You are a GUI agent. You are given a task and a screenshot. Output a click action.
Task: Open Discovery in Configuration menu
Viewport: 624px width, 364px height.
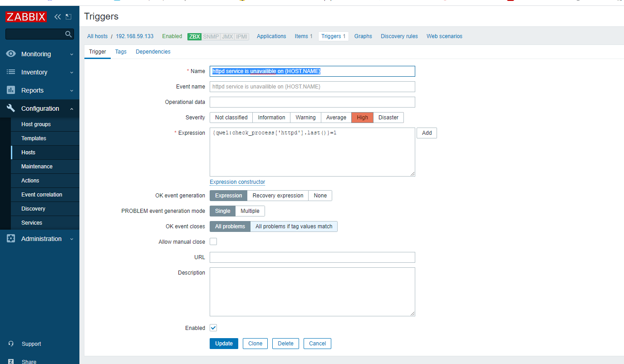pos(45,209)
